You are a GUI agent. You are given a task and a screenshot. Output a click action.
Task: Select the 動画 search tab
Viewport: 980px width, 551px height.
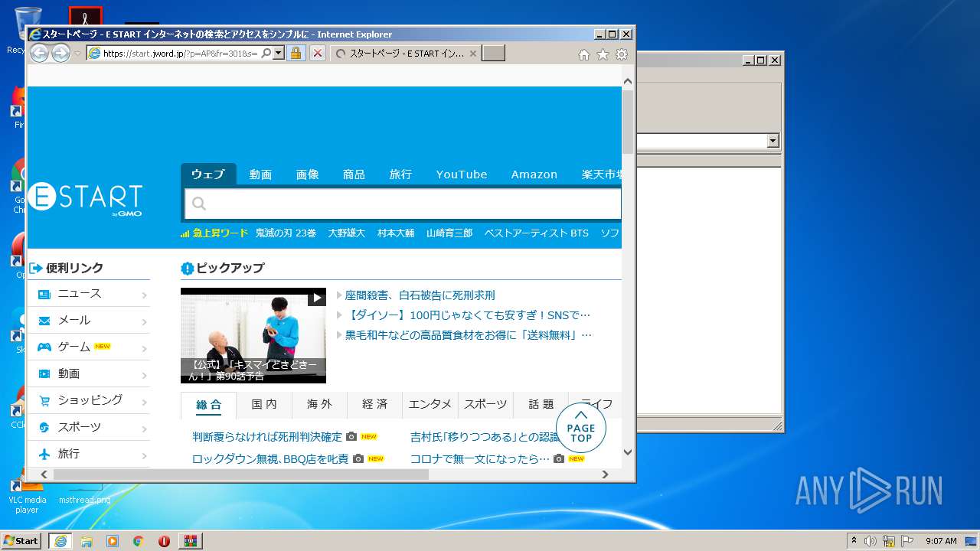coord(260,174)
